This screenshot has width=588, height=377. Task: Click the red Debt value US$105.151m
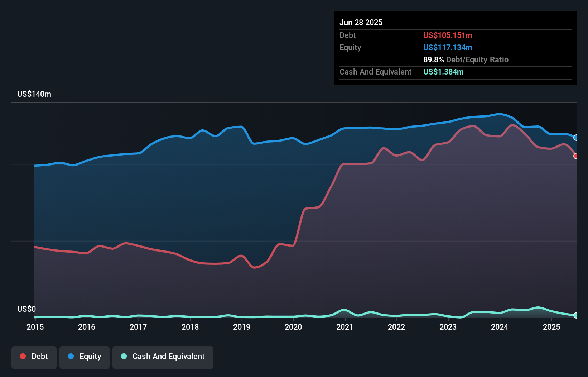[x=448, y=35]
